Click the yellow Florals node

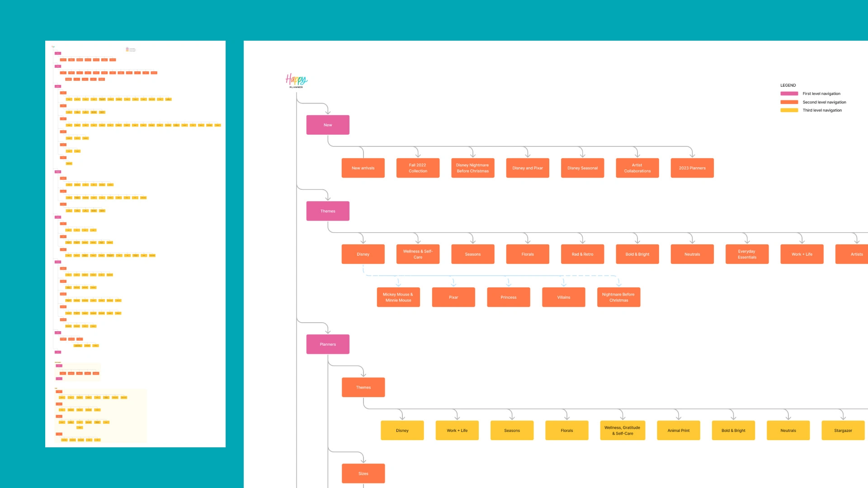pos(567,431)
